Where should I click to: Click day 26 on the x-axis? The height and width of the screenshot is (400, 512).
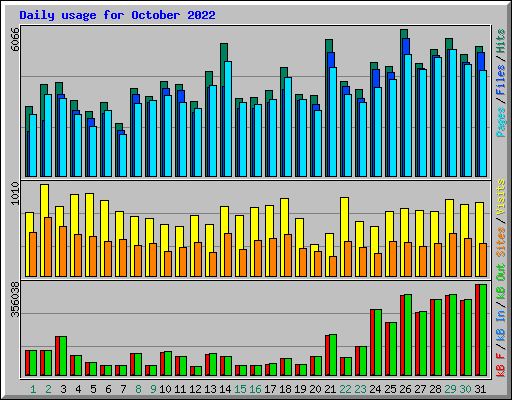(x=405, y=389)
